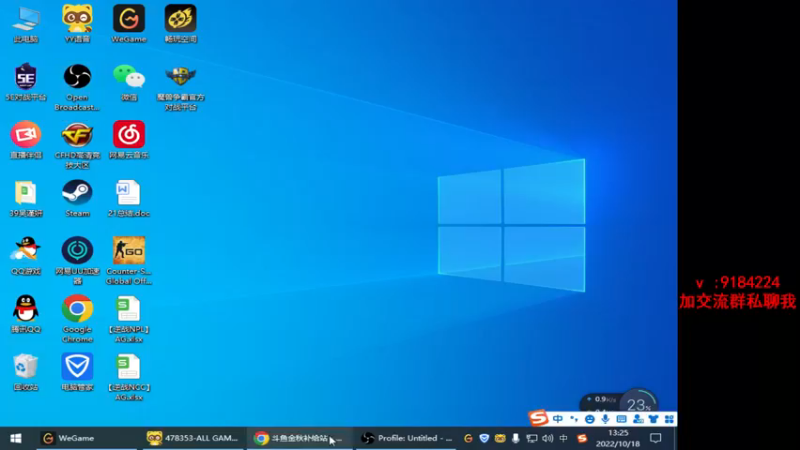The height and width of the screenshot is (450, 800).
Task: Open the YY Voice desktop icon
Action: [x=77, y=23]
